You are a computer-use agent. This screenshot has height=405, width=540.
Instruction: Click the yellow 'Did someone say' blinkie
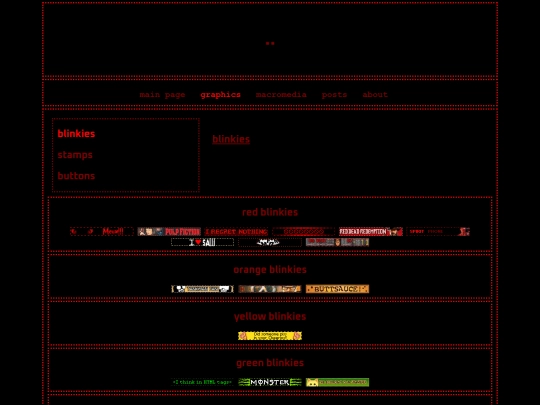[x=270, y=336]
